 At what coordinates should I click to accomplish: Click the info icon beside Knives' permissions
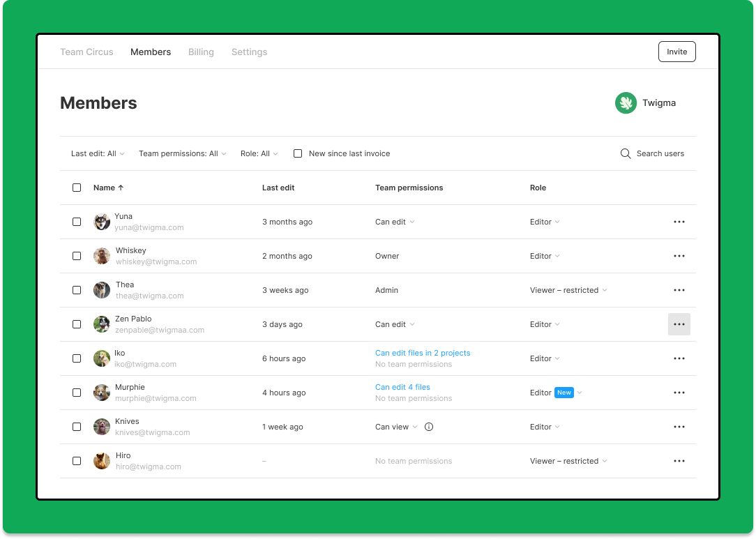428,427
